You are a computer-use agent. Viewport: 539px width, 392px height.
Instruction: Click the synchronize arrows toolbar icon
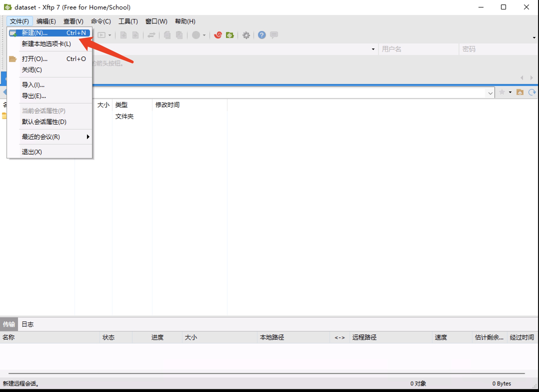tap(151, 35)
